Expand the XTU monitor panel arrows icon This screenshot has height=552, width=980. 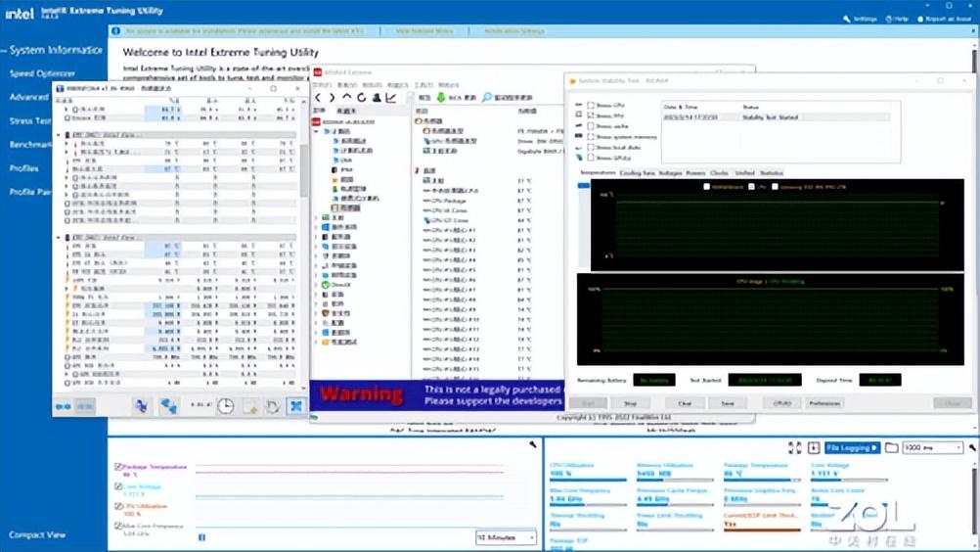(x=795, y=447)
